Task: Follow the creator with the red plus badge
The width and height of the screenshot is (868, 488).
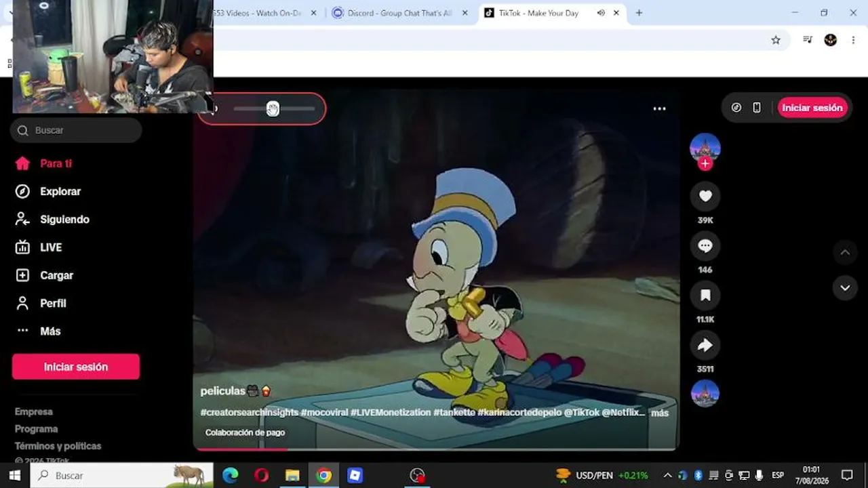Action: [x=705, y=163]
